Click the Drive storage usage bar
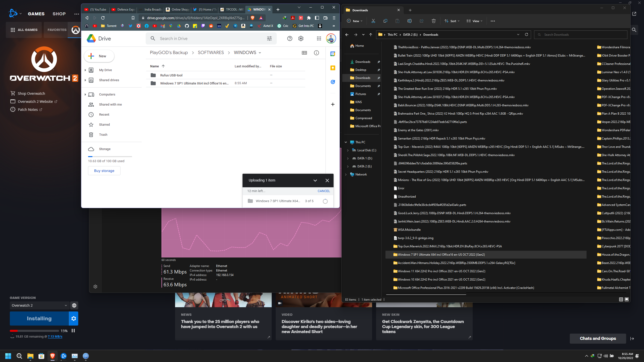644x362 pixels. click(110, 156)
